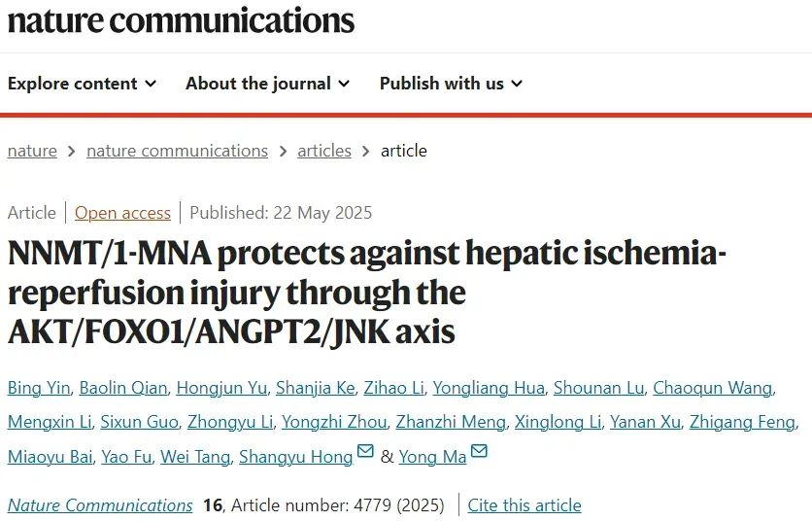Navigate to the articles breadcrumb
The height and width of the screenshot is (521, 812).
pyautogui.click(x=323, y=151)
